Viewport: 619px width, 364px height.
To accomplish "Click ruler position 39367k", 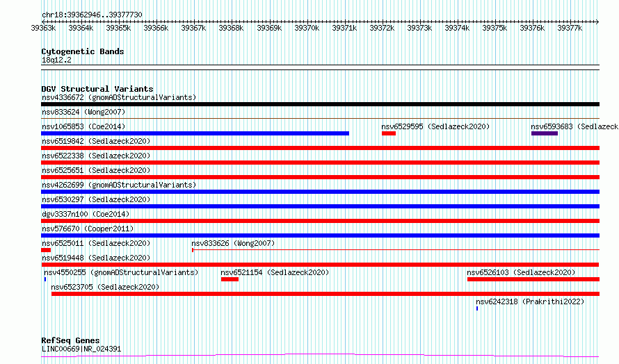I will tap(193, 28).
